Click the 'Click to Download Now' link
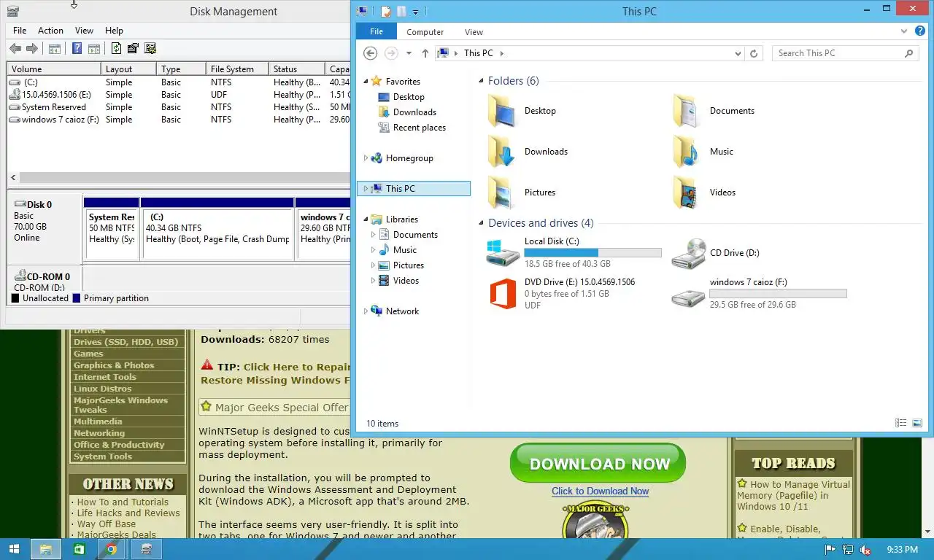 coord(600,491)
